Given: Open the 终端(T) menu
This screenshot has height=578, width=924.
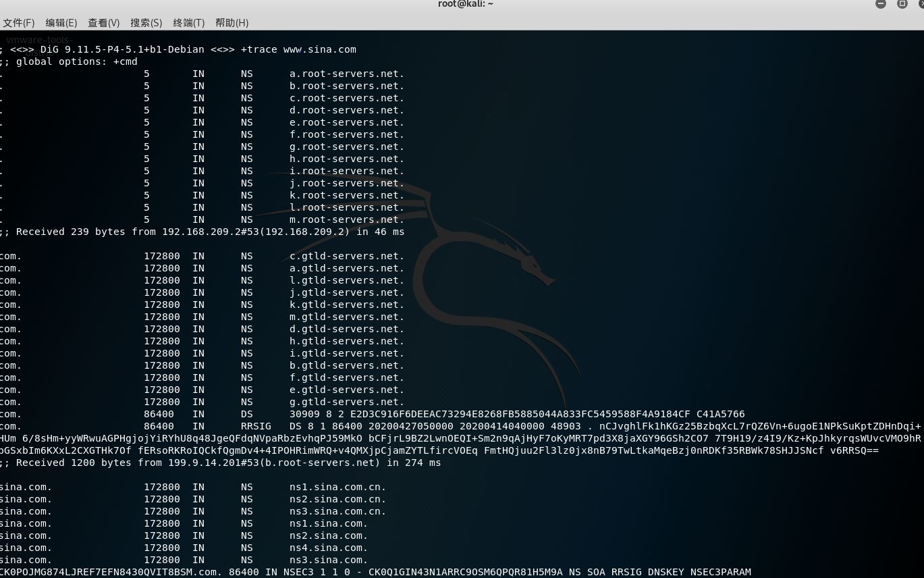Looking at the screenshot, I should click(189, 23).
